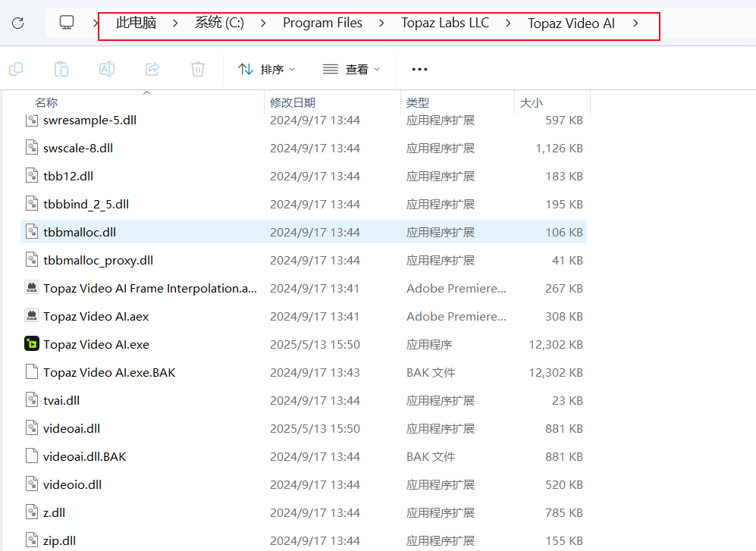Click the tbbmalloc_proxy.dll file icon
This screenshot has height=551, width=756.
pos(32,260)
